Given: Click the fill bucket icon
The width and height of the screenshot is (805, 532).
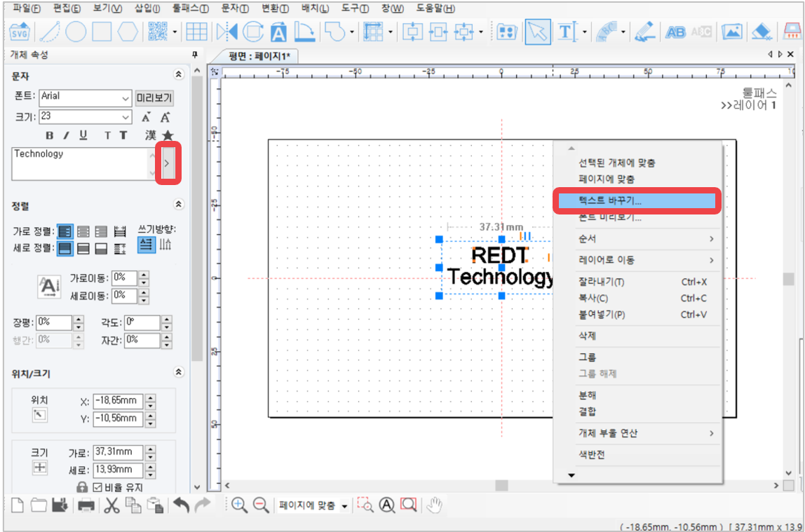Looking at the screenshot, I should (x=762, y=32).
